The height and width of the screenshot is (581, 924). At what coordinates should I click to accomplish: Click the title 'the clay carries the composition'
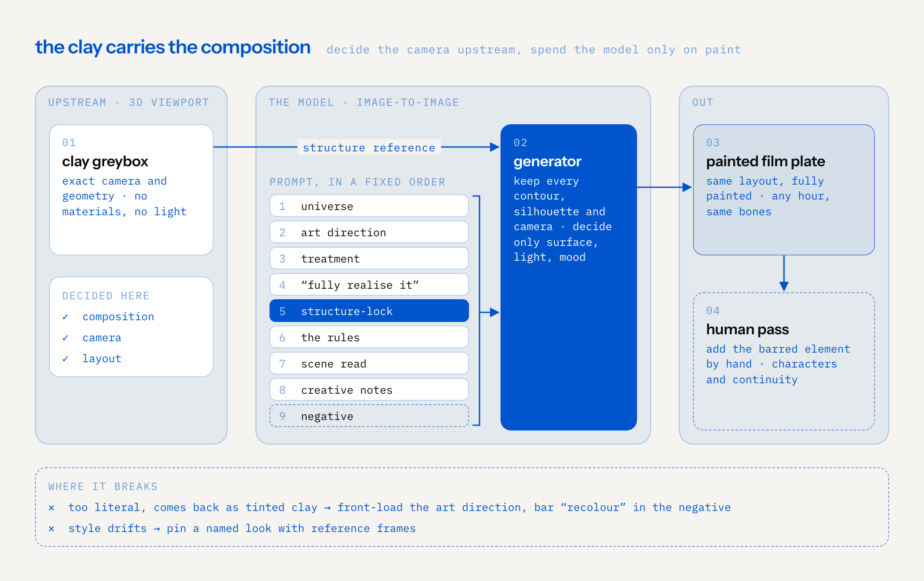point(173,47)
